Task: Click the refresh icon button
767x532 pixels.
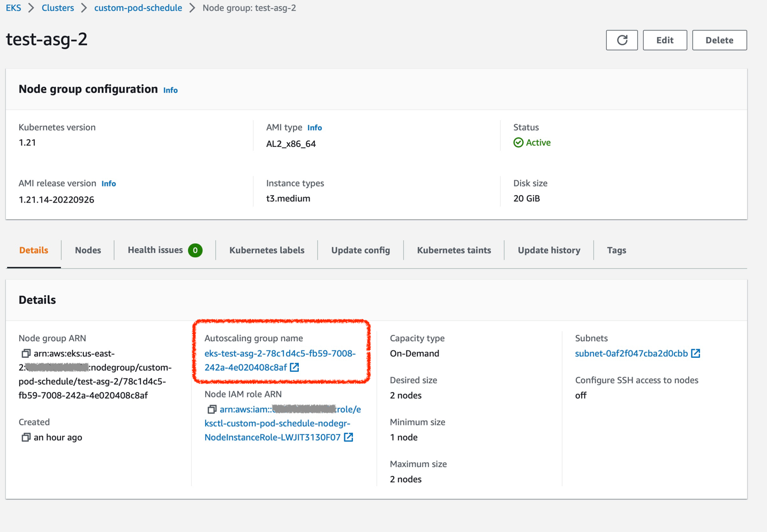Action: point(622,40)
